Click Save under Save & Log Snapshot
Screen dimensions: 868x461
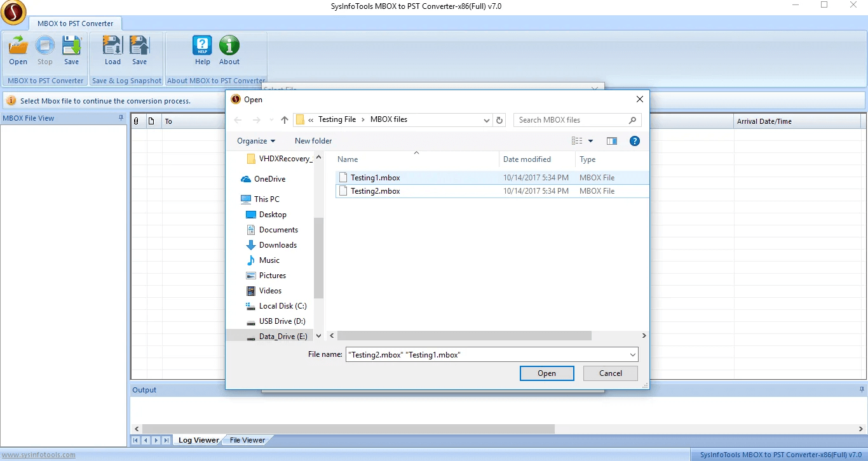click(x=139, y=50)
